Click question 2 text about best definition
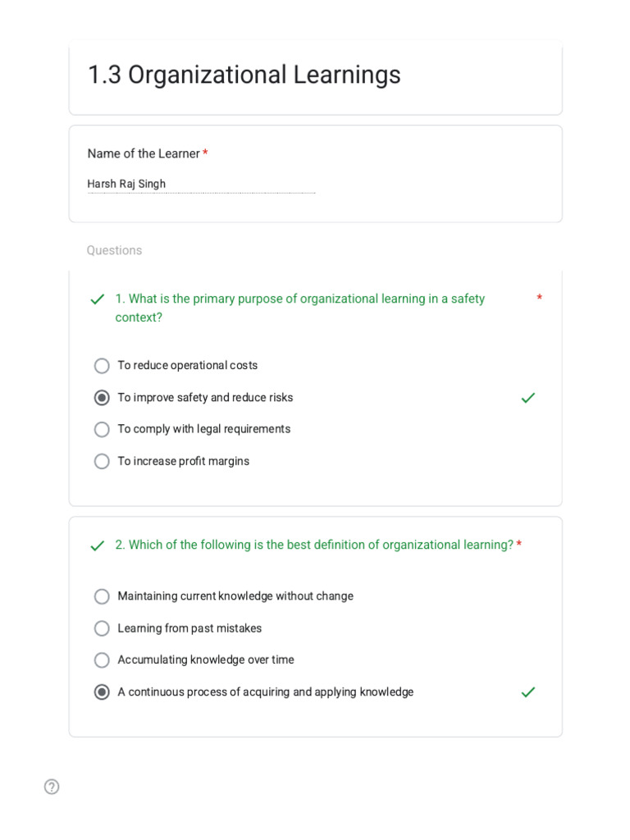Screen dimensions: 630x840 coord(314,545)
